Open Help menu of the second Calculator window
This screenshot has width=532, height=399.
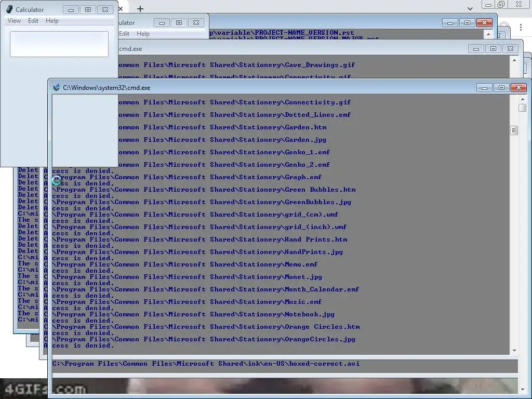143,34
